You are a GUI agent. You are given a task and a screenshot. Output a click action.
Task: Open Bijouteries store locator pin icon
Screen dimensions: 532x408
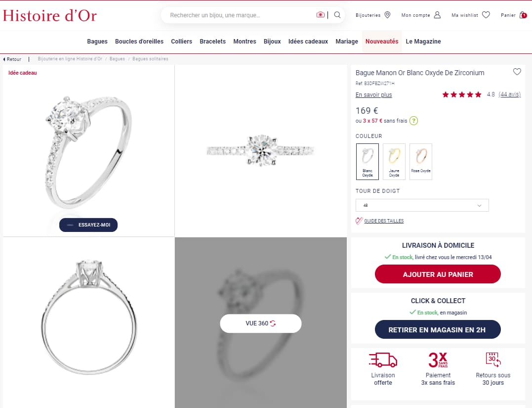pyautogui.click(x=387, y=15)
